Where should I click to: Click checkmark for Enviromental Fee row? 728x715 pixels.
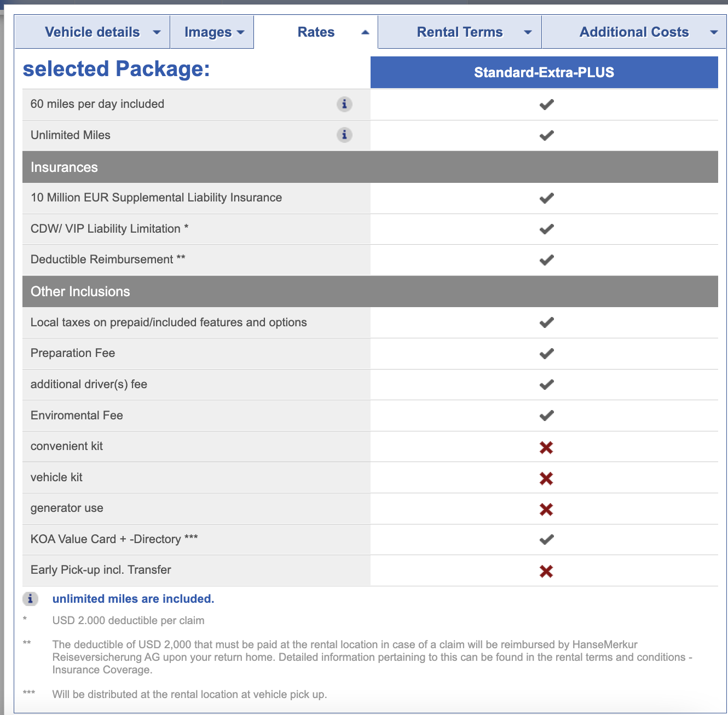pyautogui.click(x=546, y=416)
